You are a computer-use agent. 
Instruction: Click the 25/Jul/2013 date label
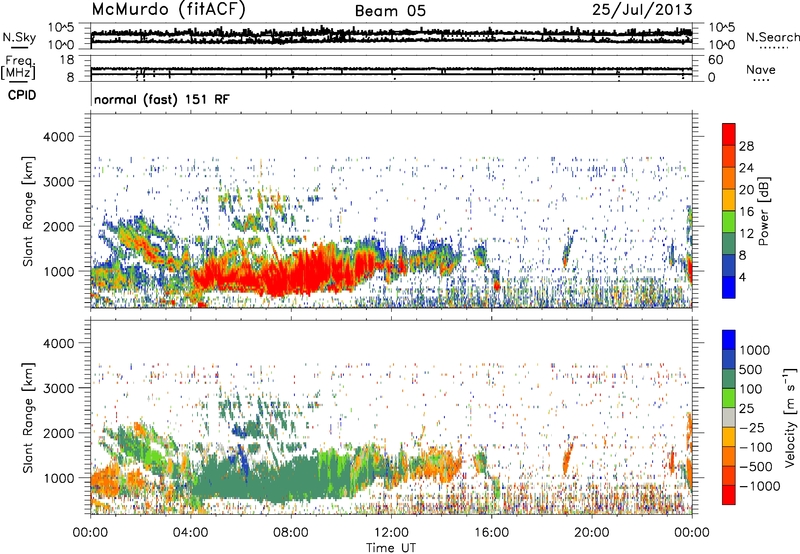point(642,10)
